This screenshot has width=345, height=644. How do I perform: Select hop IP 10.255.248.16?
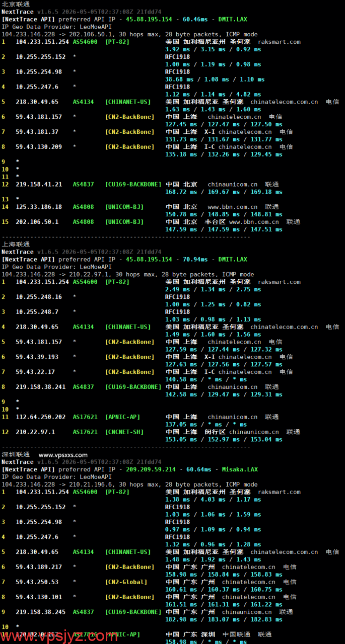tap(39, 297)
